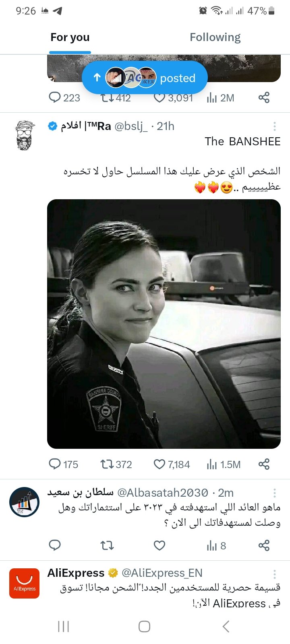Open the black-and-white deputy photo
This screenshot has width=290, height=644.
pos(164,324)
